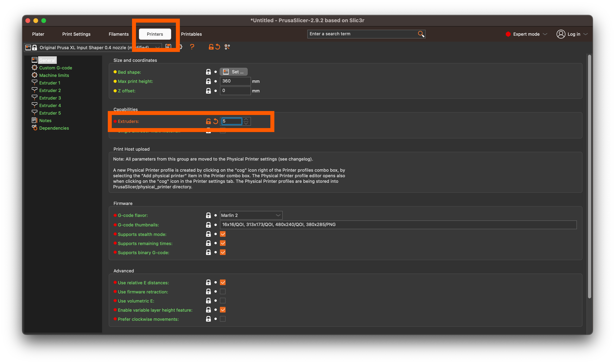This screenshot has height=364, width=615.
Task: Select Extruder 4 in sidebar
Action: point(50,105)
